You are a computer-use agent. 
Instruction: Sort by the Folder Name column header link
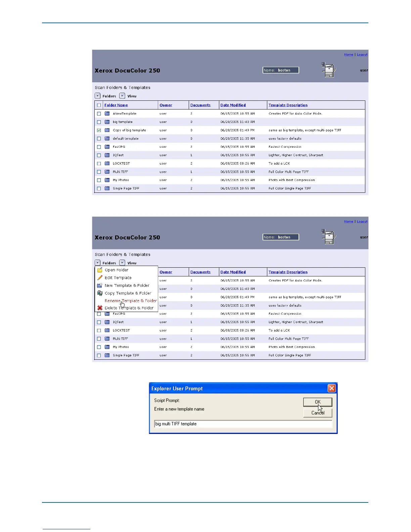(x=116, y=105)
